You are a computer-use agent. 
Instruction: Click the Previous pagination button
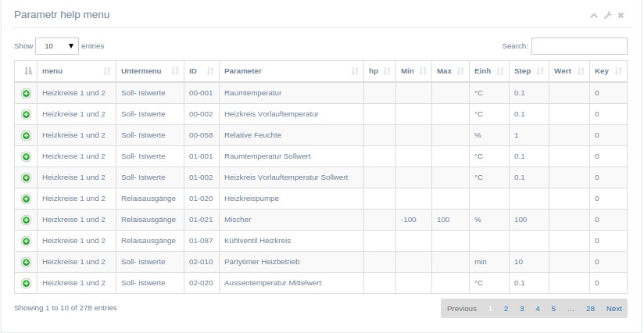click(x=462, y=309)
